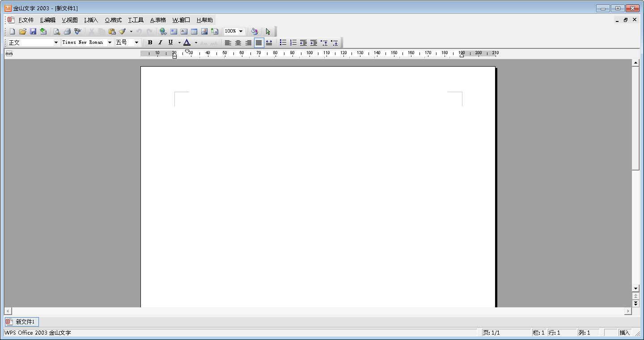This screenshot has height=340, width=644.
Task: Create a new blank document
Action: pos(12,31)
